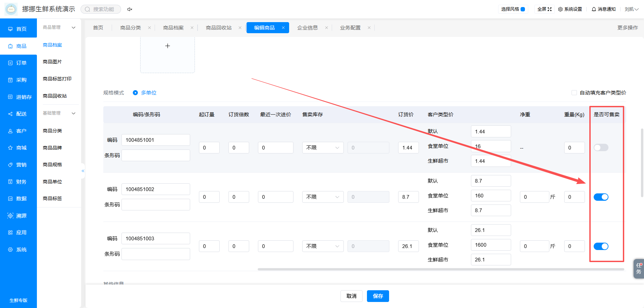Viewport: 644px width, 308px height.
Task: Open the 溯源 sidebar icon
Action: point(10,216)
